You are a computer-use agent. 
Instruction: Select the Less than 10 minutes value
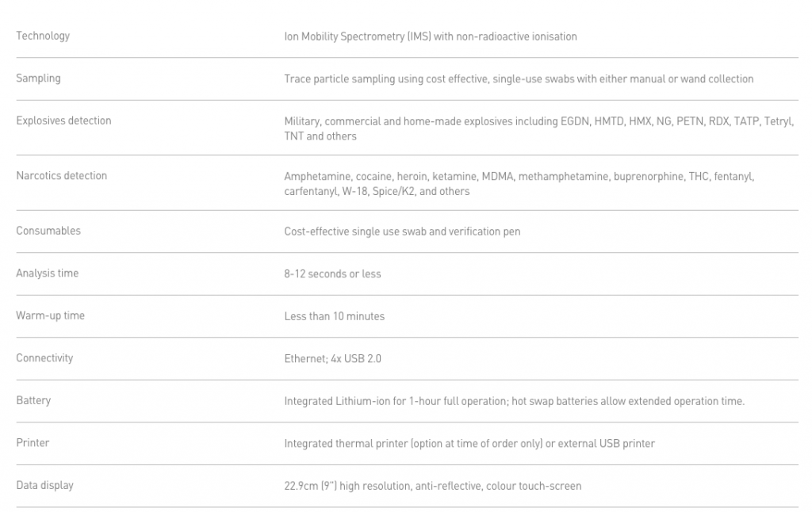[x=334, y=316]
